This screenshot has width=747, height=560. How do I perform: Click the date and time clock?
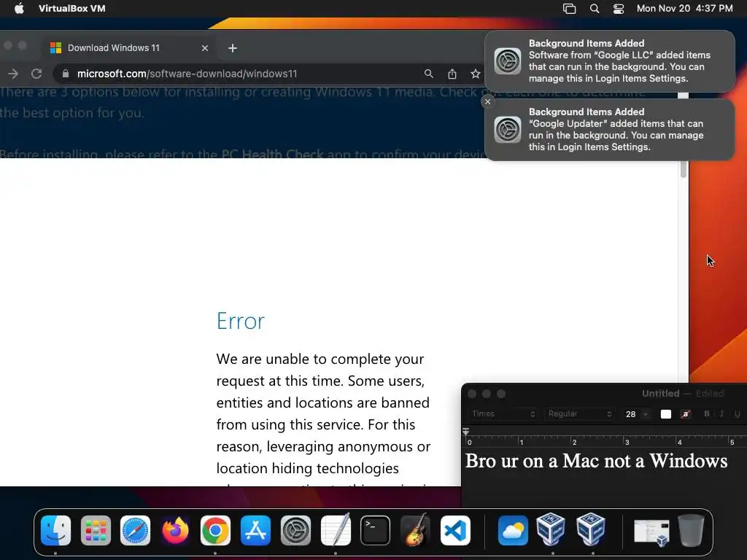684,9
